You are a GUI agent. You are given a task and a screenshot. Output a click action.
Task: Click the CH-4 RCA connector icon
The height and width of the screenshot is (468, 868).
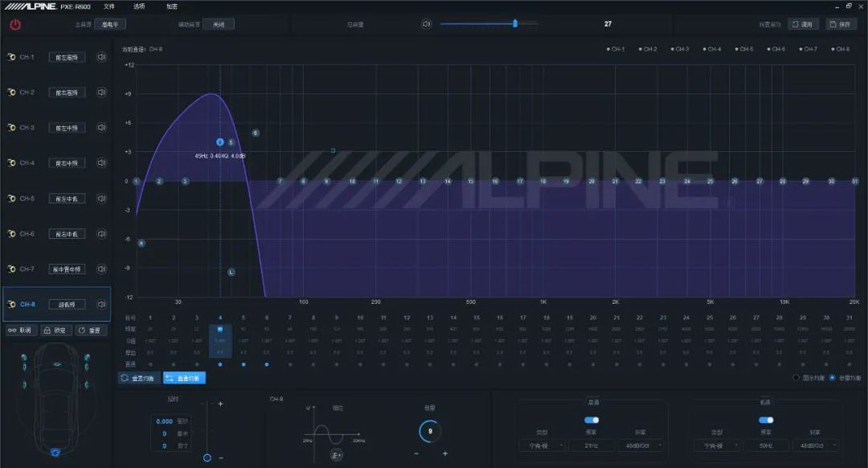tap(11, 162)
